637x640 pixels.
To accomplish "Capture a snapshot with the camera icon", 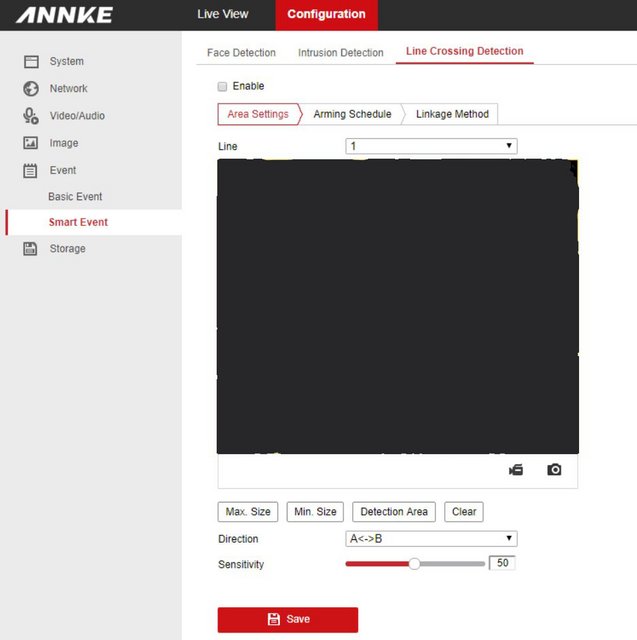I will pyautogui.click(x=554, y=470).
